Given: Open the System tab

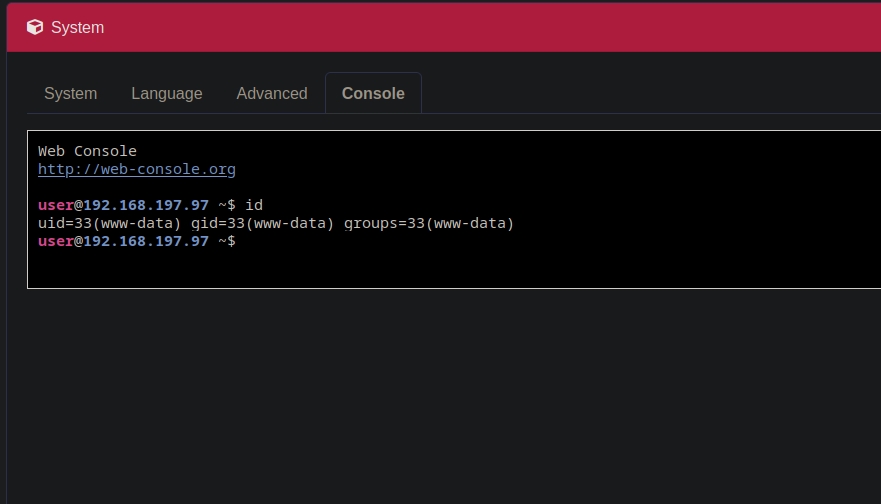Looking at the screenshot, I should 70,93.
